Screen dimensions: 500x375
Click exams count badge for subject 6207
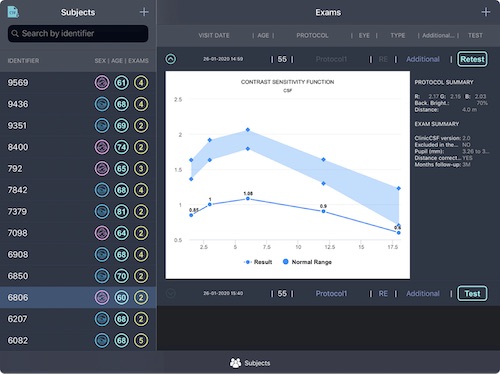pyautogui.click(x=141, y=319)
